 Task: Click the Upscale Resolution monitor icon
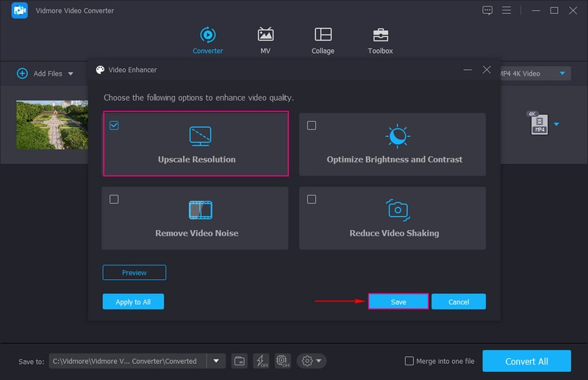(200, 135)
